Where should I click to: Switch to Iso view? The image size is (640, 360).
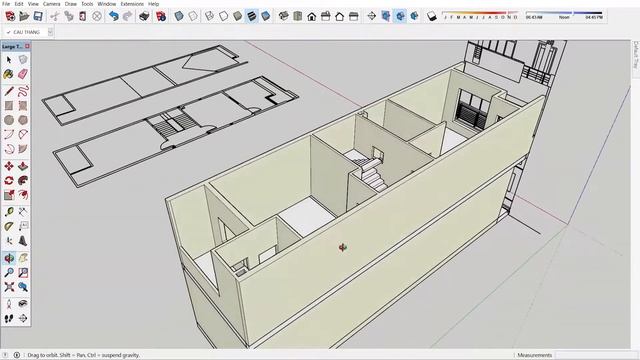[284, 16]
